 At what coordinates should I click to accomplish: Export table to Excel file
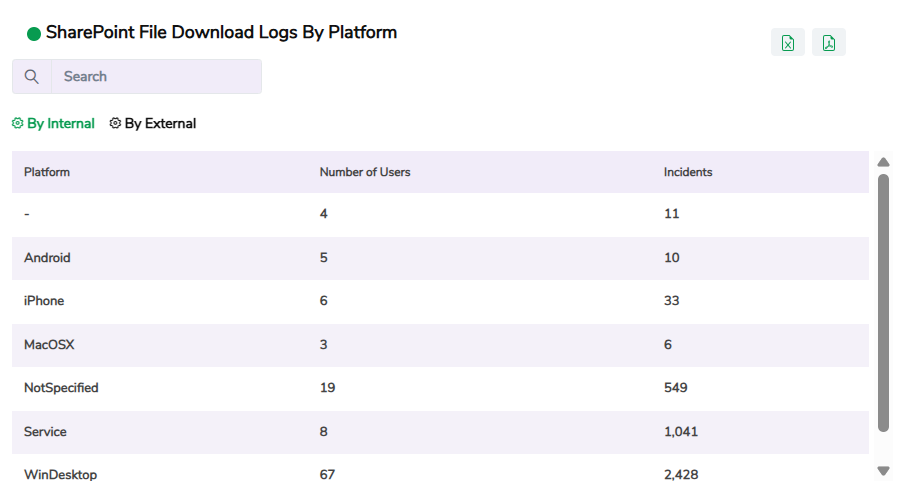[788, 43]
